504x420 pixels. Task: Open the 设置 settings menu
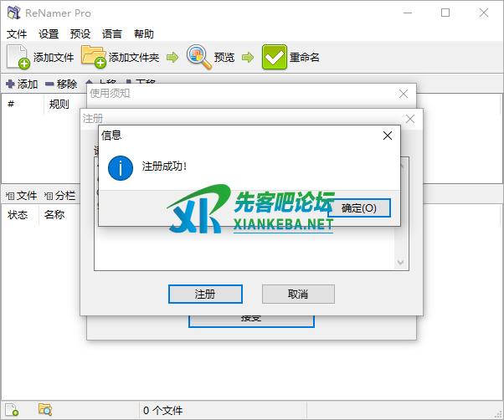tap(49, 34)
